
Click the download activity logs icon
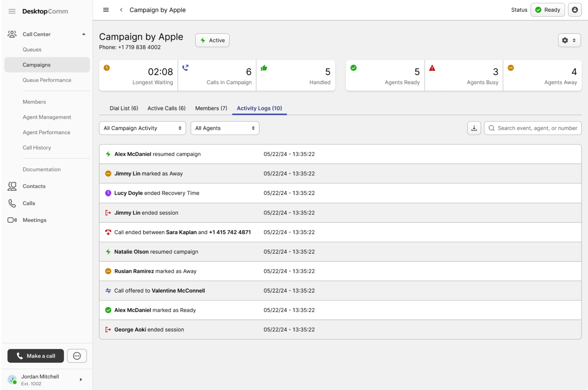(474, 128)
